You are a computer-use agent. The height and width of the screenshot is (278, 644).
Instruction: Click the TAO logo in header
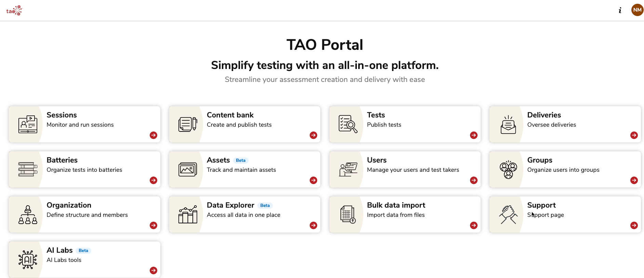coord(14,11)
